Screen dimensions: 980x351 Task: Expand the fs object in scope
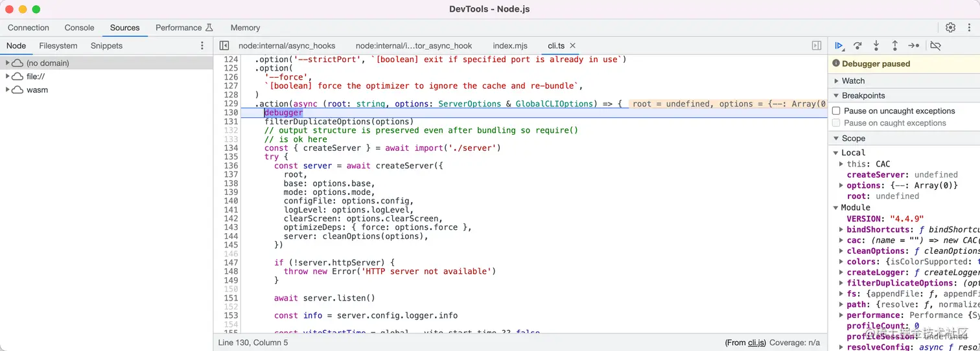(x=841, y=294)
